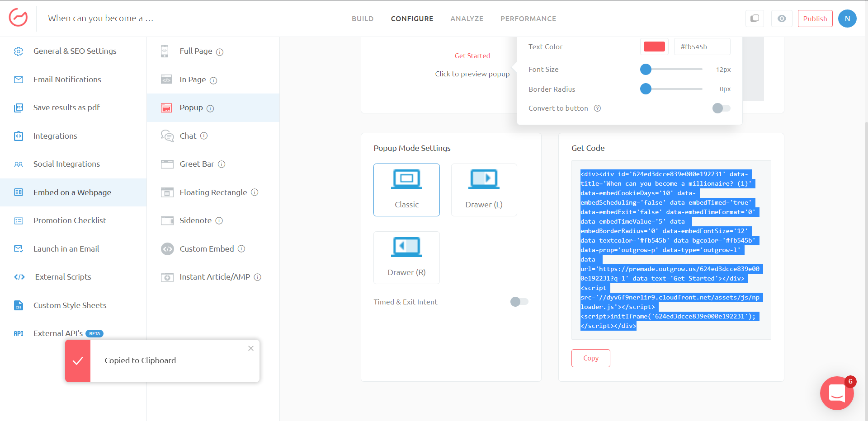
Task: Click the Sidenote icon
Action: click(167, 220)
